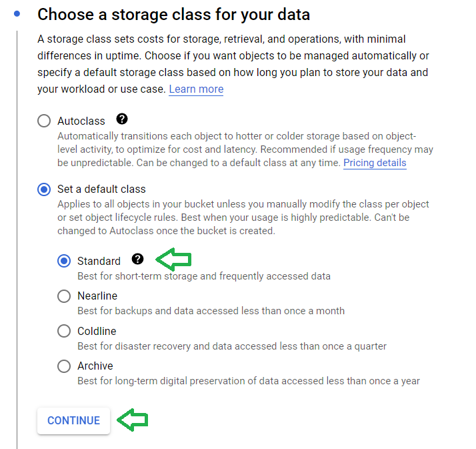476x449 pixels.
Task: Click the Set a default class label
Action: pos(102,189)
